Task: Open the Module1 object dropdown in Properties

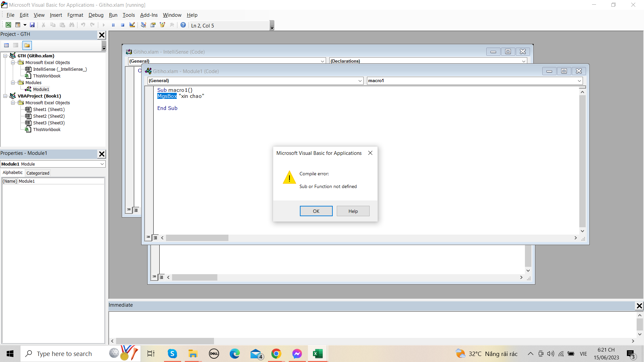Action: point(102,164)
